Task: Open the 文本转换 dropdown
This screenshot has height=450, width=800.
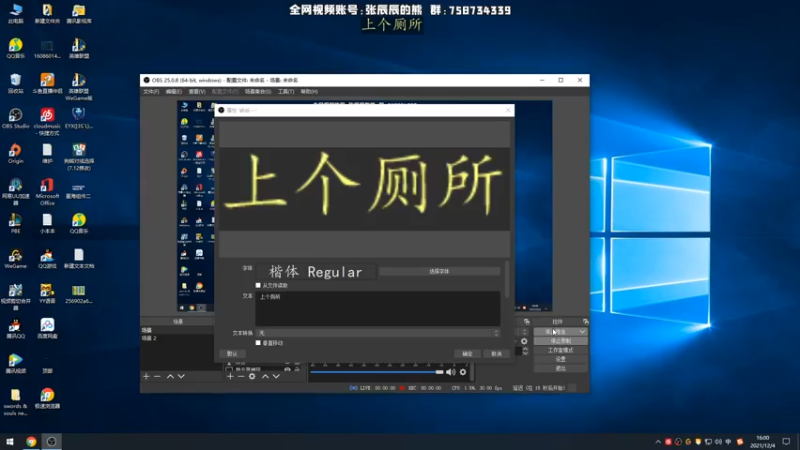Action: tap(378, 333)
